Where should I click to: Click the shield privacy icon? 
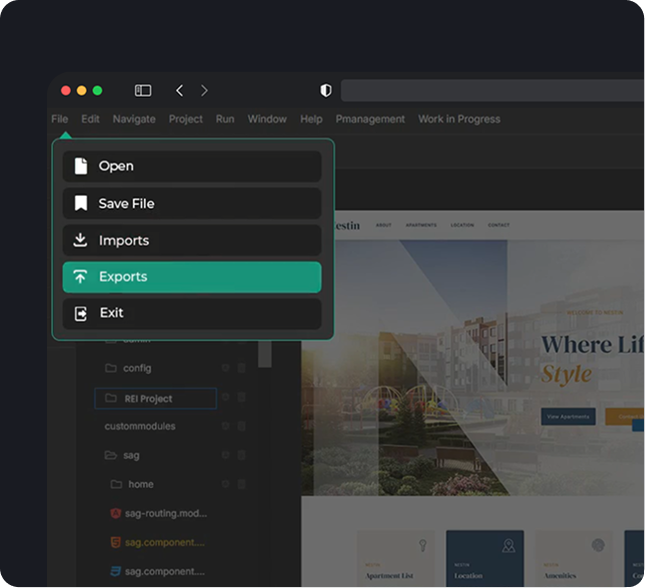326,91
